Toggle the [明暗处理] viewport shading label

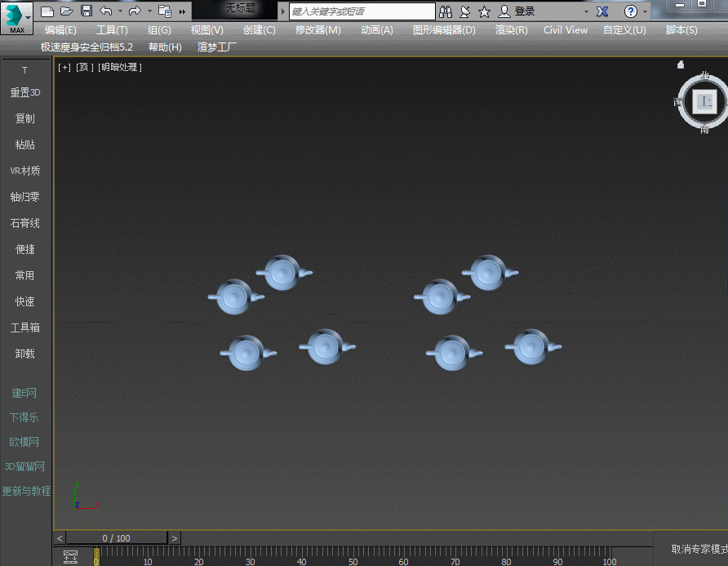tap(120, 67)
